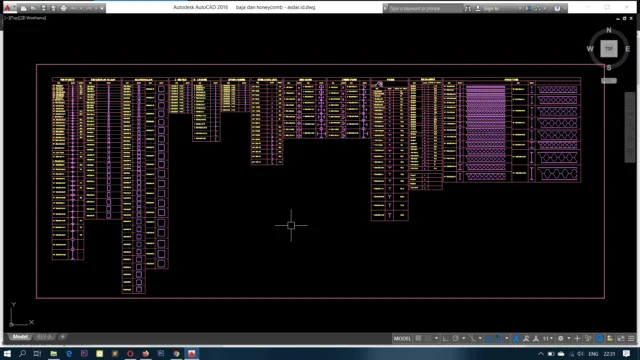This screenshot has width=640, height=360.
Task: Click the Save icon in quick access toolbar
Action: (44, 8)
